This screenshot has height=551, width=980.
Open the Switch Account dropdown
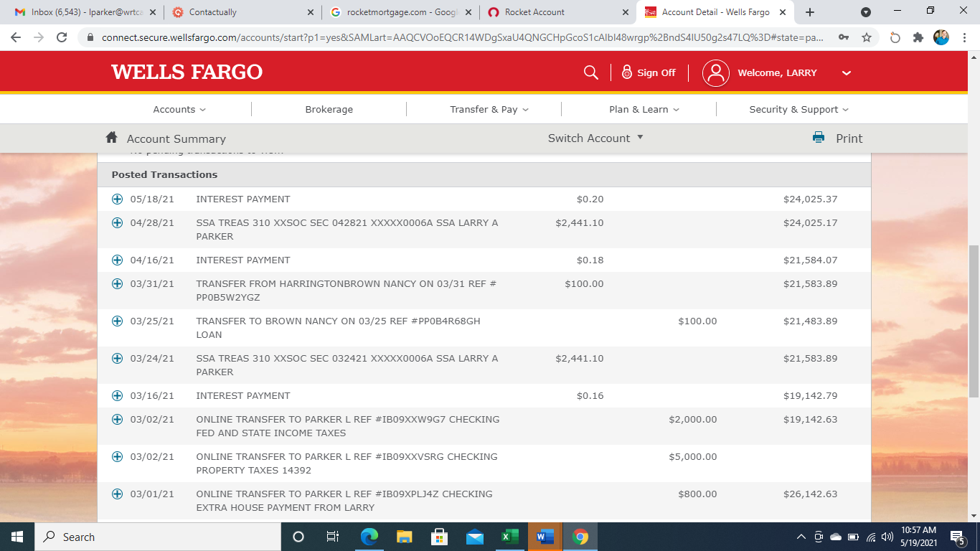(595, 138)
